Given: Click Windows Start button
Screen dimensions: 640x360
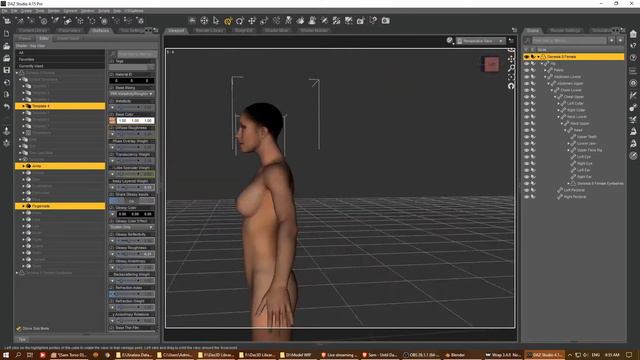Looking at the screenshot, I should [x=6, y=355].
